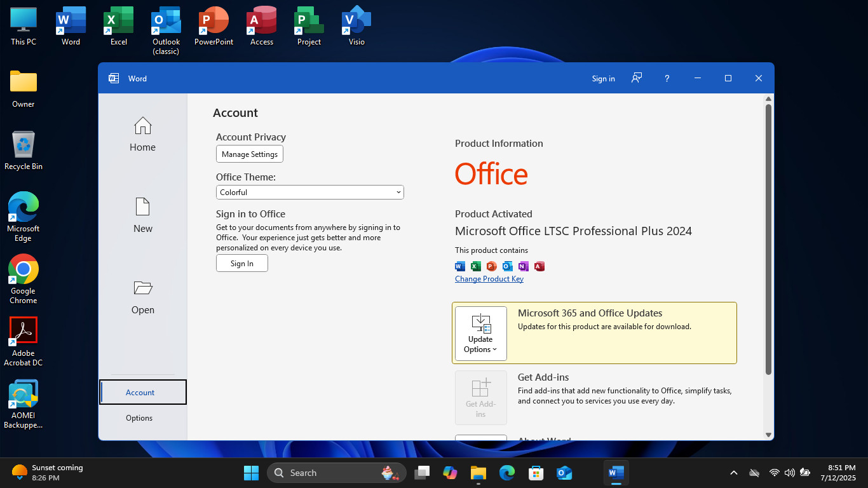Click the Product Activated label

coord(494,214)
